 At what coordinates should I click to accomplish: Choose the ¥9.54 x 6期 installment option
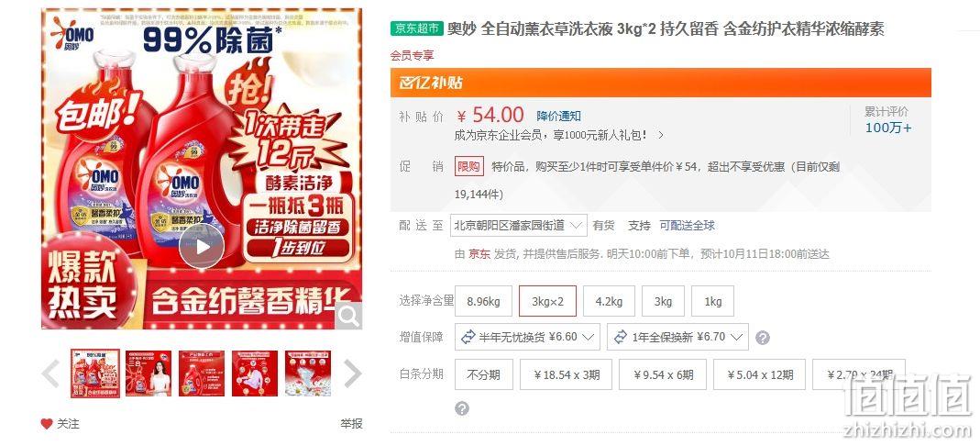(x=663, y=374)
